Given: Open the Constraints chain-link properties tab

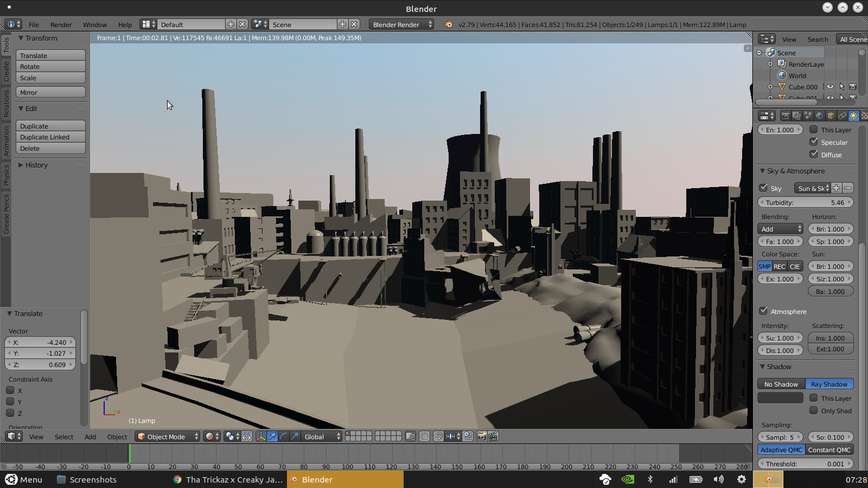Looking at the screenshot, I should point(842,115).
